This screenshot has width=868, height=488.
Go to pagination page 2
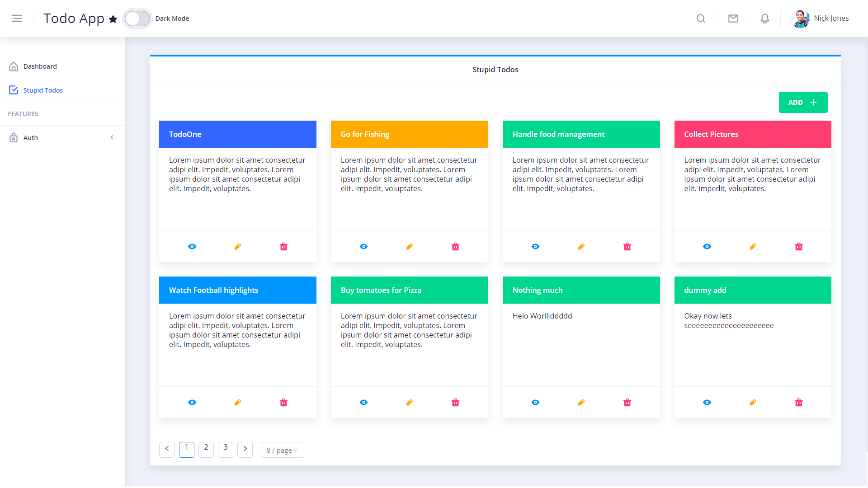coord(206,450)
